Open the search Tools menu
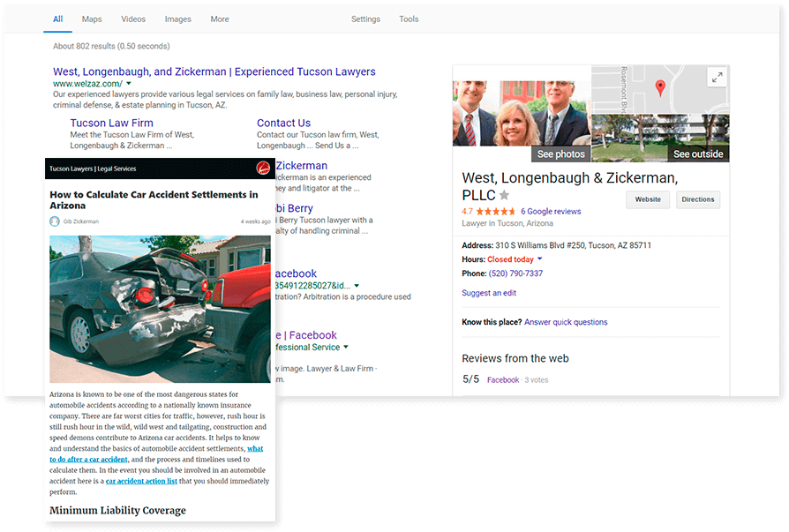The height and width of the screenshot is (532, 789). [x=409, y=19]
